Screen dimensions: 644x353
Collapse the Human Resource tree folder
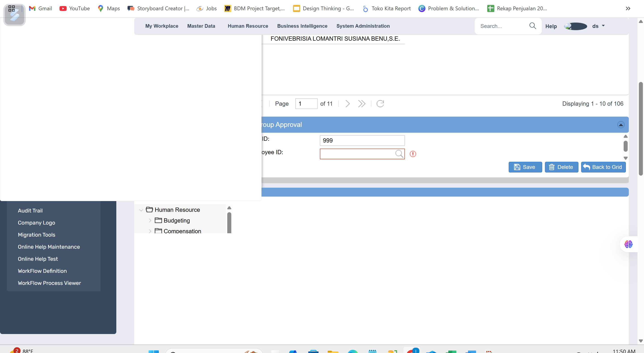click(141, 210)
